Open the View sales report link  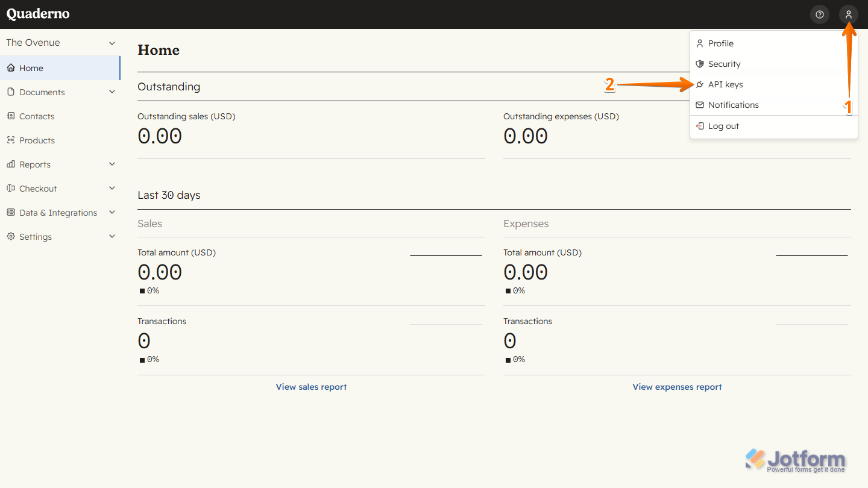(311, 386)
